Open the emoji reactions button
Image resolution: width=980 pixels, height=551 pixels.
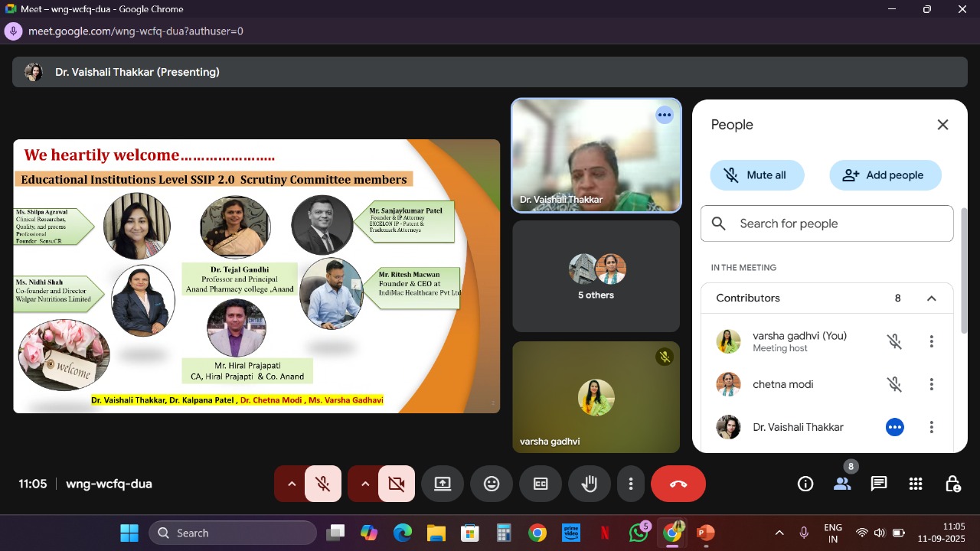(x=492, y=484)
